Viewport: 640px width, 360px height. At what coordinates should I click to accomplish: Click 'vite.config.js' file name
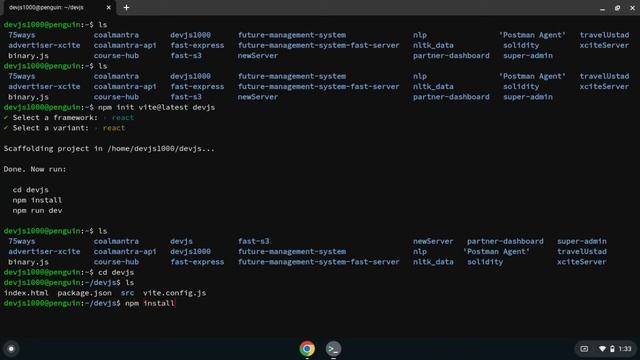[174, 293]
